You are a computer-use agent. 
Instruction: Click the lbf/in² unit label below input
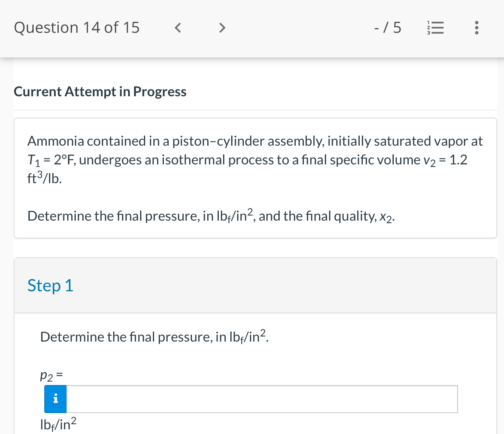point(58,424)
